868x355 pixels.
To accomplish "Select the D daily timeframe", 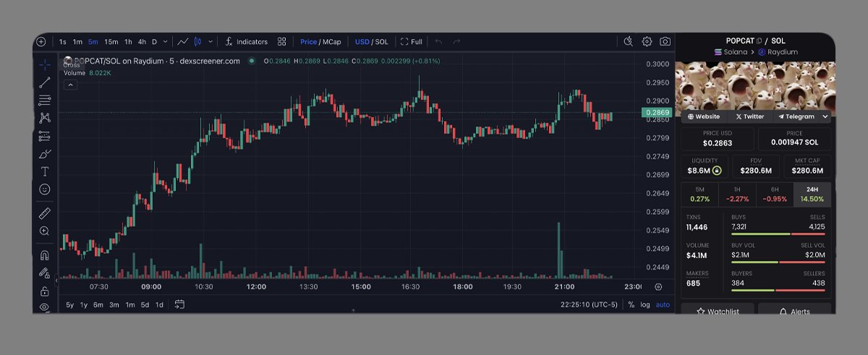I will [x=154, y=42].
